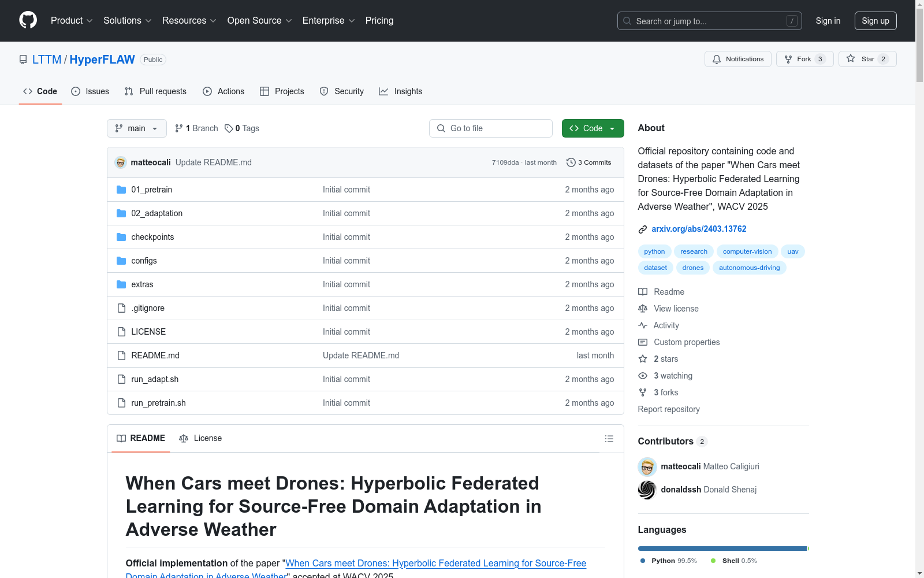924x578 pixels.
Task: Expand the Product menu
Action: [x=72, y=20]
